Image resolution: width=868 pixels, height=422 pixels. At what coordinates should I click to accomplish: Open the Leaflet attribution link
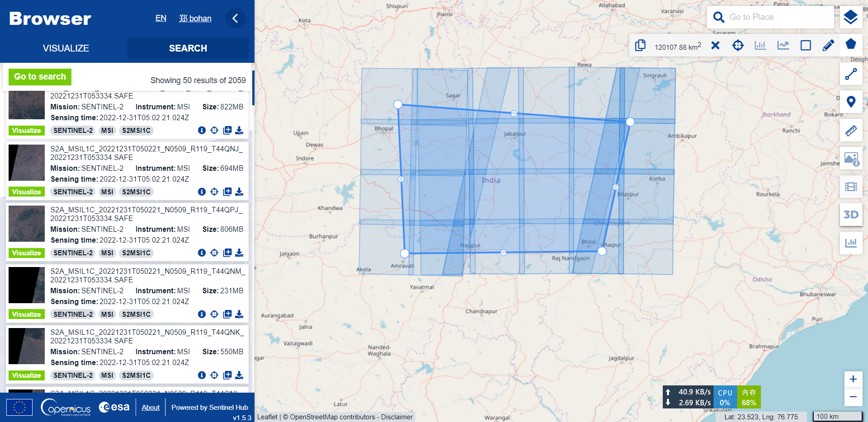point(267,417)
